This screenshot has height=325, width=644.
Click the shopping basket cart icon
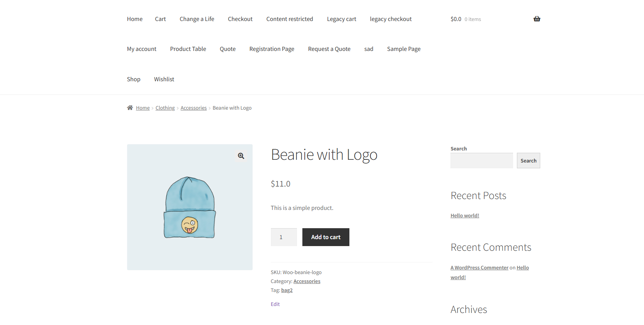tap(537, 19)
